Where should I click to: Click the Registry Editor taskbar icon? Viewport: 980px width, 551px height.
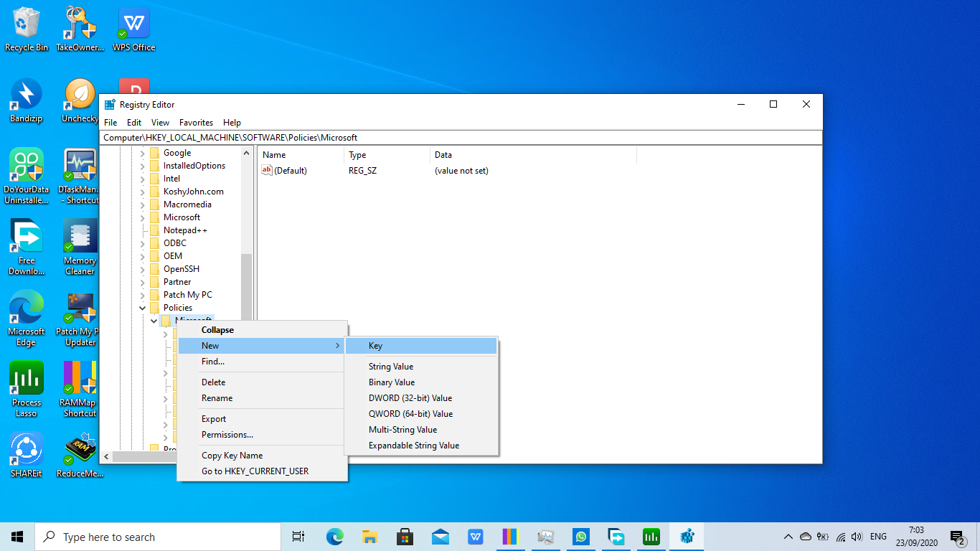click(x=688, y=537)
